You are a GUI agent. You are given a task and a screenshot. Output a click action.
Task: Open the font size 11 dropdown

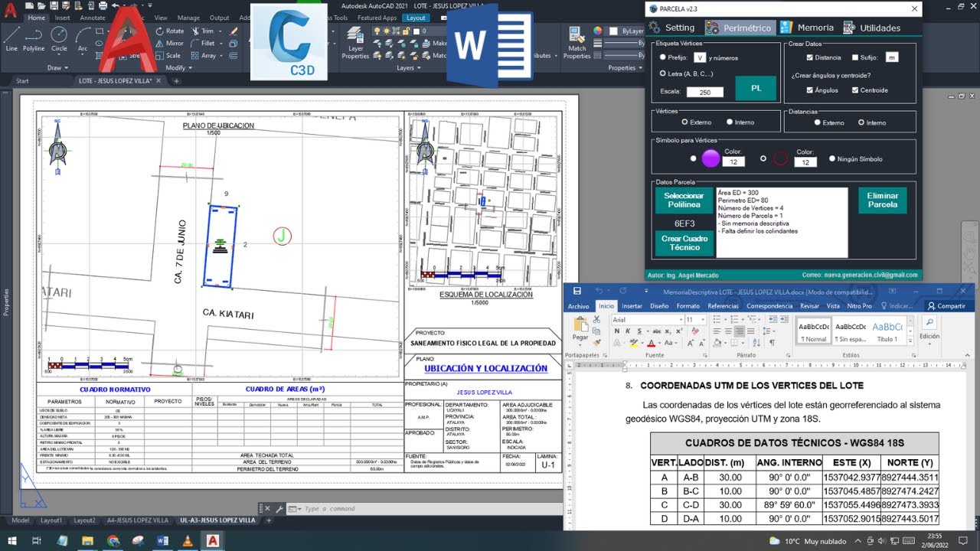click(x=702, y=320)
